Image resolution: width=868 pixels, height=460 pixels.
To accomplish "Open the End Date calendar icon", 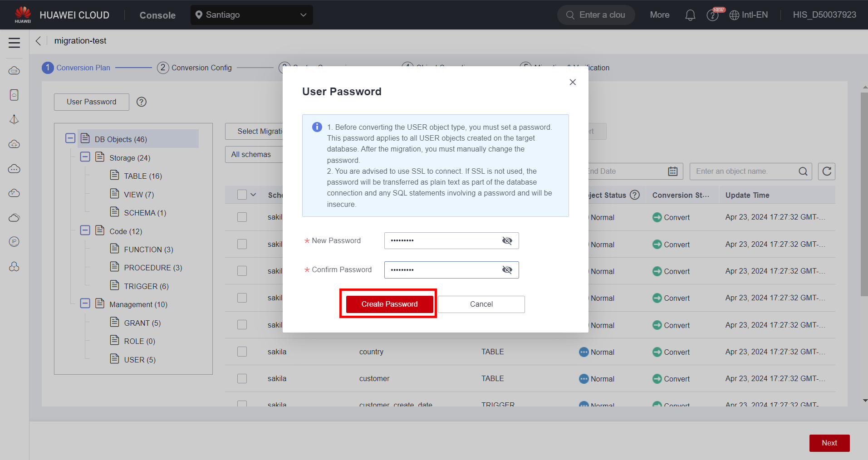I will click(672, 171).
